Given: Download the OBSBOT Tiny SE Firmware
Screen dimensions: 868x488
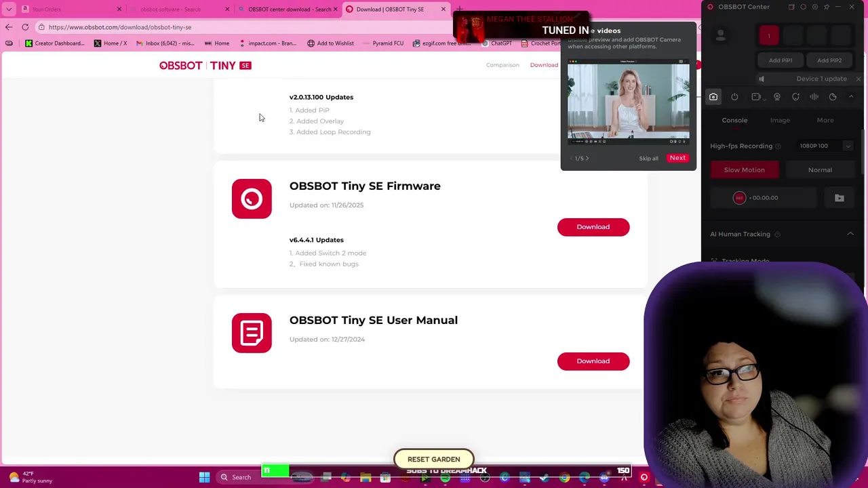Looking at the screenshot, I should pyautogui.click(x=593, y=227).
